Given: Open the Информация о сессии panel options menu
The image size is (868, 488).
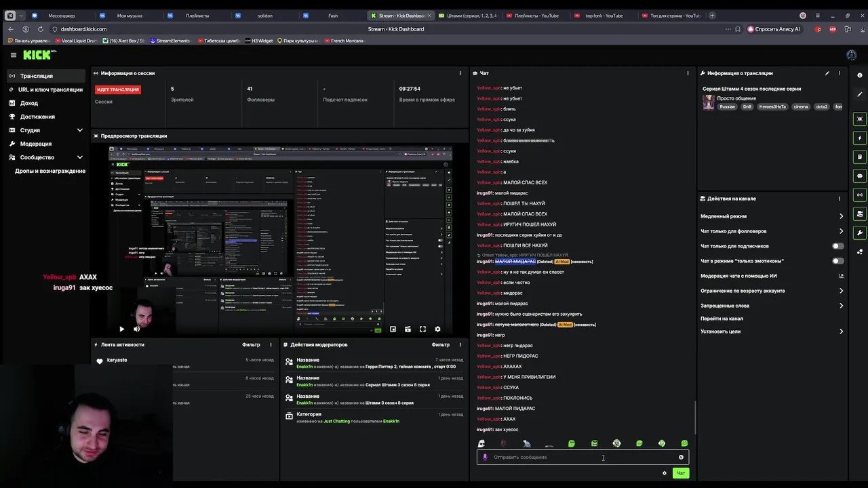Looking at the screenshot, I should click(x=460, y=73).
